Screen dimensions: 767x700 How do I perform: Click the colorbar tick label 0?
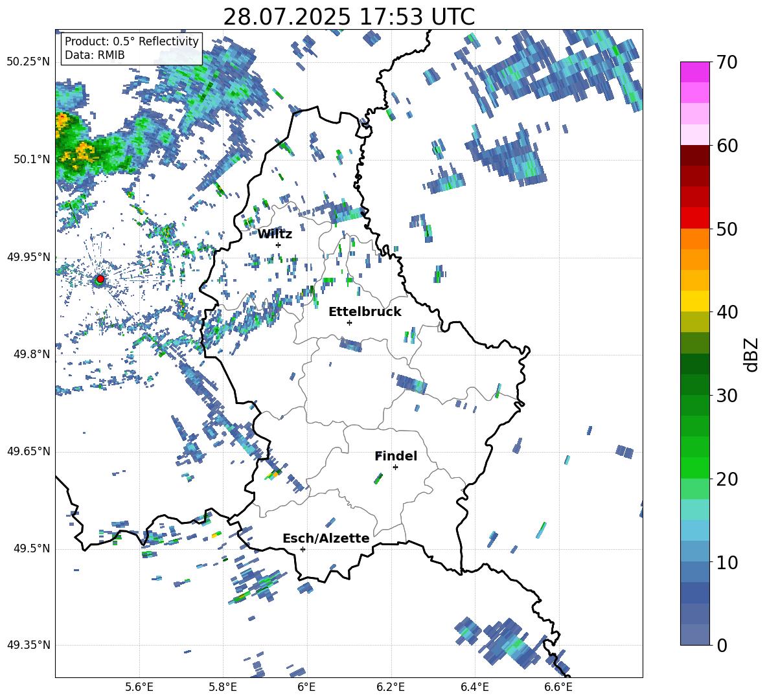pos(722,646)
